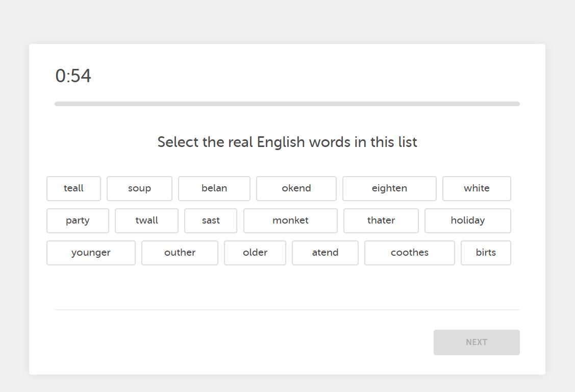Image resolution: width=575 pixels, height=392 pixels.
Task: Select the word 'outher'
Action: click(180, 253)
